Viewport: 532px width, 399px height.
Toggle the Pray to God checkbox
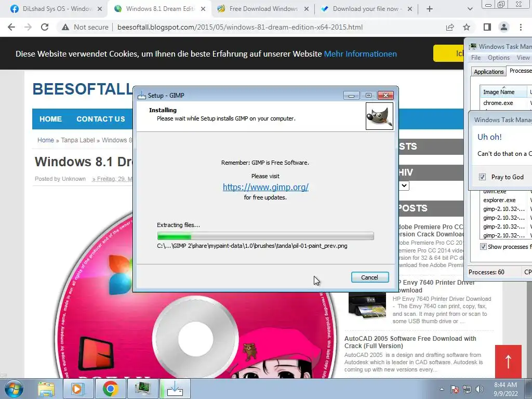point(482,177)
